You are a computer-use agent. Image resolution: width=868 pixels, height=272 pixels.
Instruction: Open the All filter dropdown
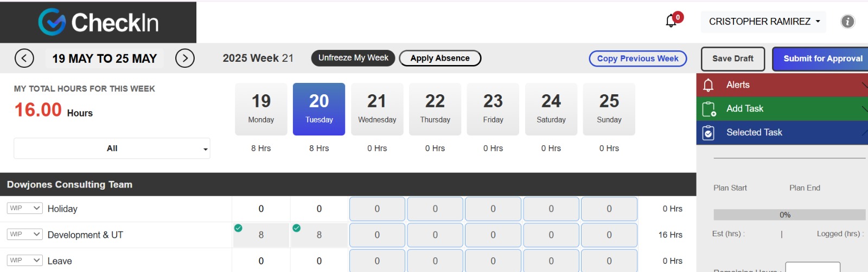coord(112,148)
